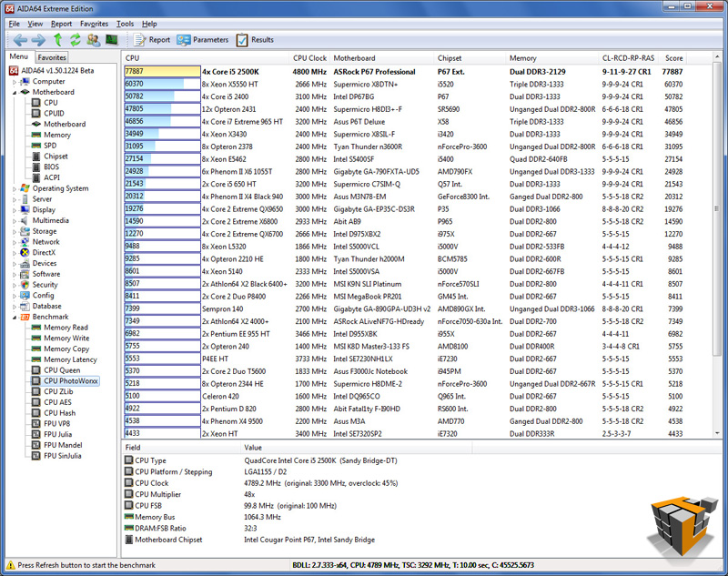The image size is (728, 576).
Task: Click the CPU Multiplier field row
Action: point(298,494)
